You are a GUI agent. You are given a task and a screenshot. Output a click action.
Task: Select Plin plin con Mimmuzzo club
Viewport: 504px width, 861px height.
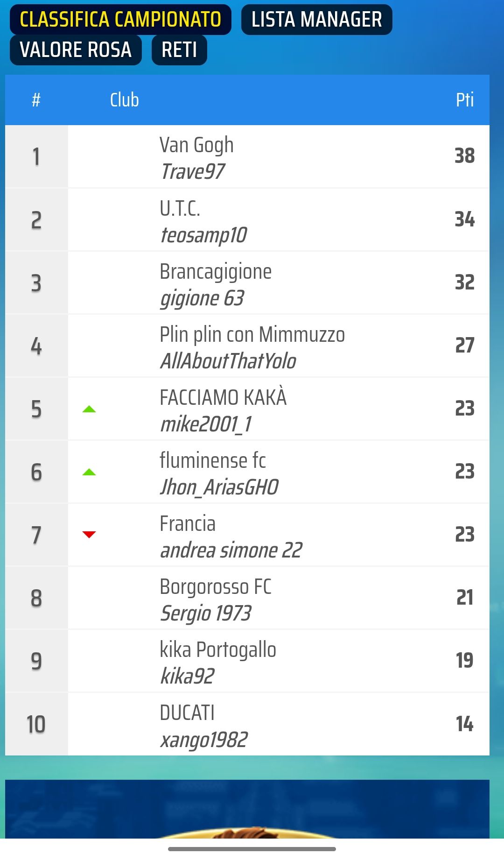(x=247, y=346)
